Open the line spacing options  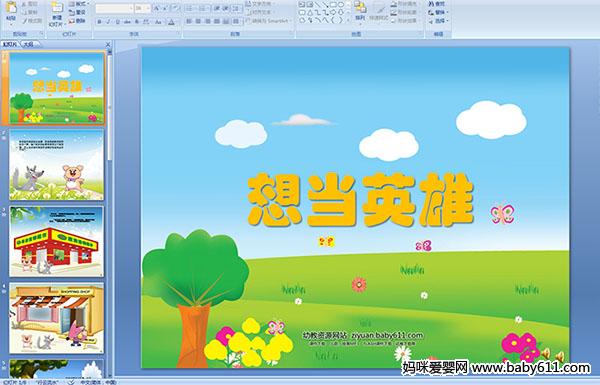click(x=237, y=8)
